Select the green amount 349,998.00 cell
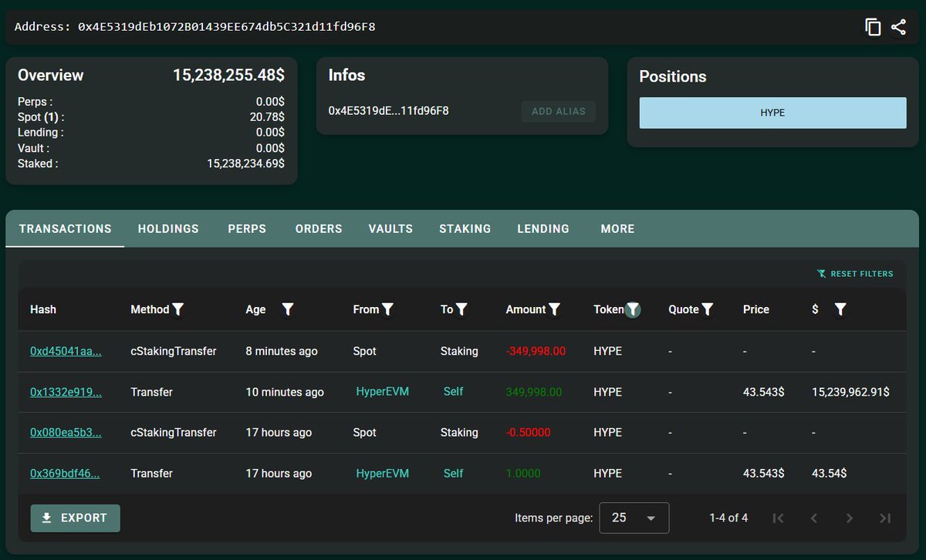 tap(534, 392)
